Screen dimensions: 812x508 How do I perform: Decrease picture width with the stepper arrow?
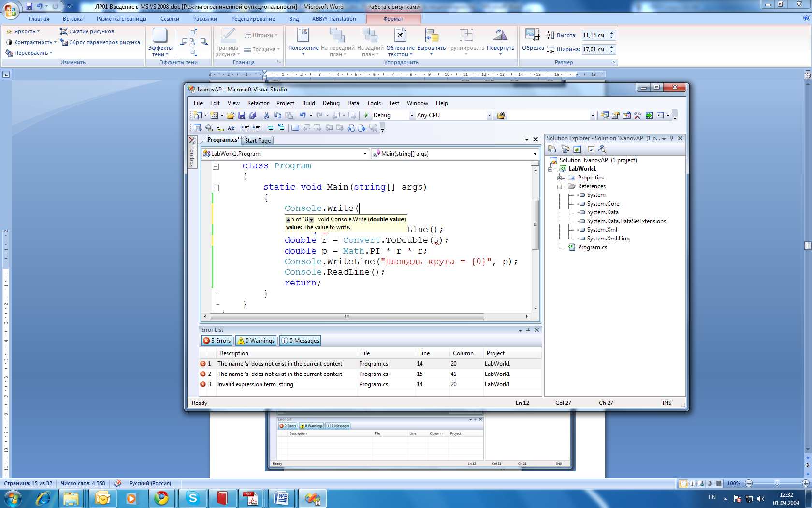tap(611, 52)
